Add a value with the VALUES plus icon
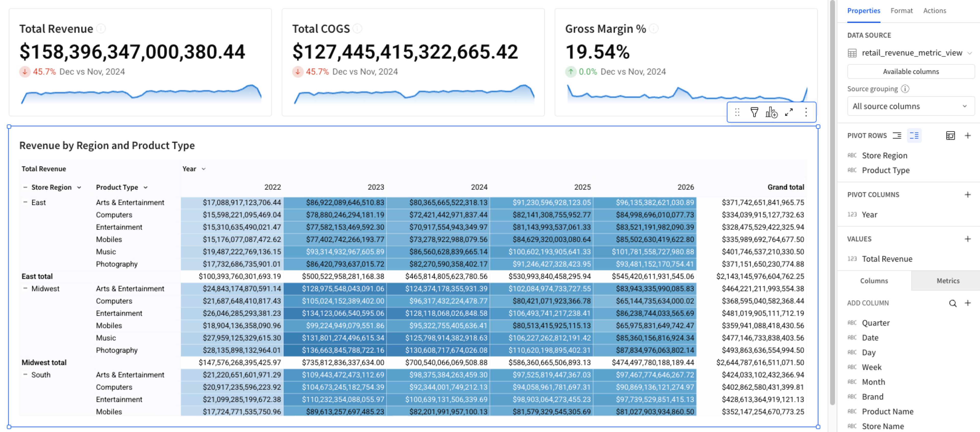Image resolution: width=980 pixels, height=432 pixels. pyautogui.click(x=967, y=239)
